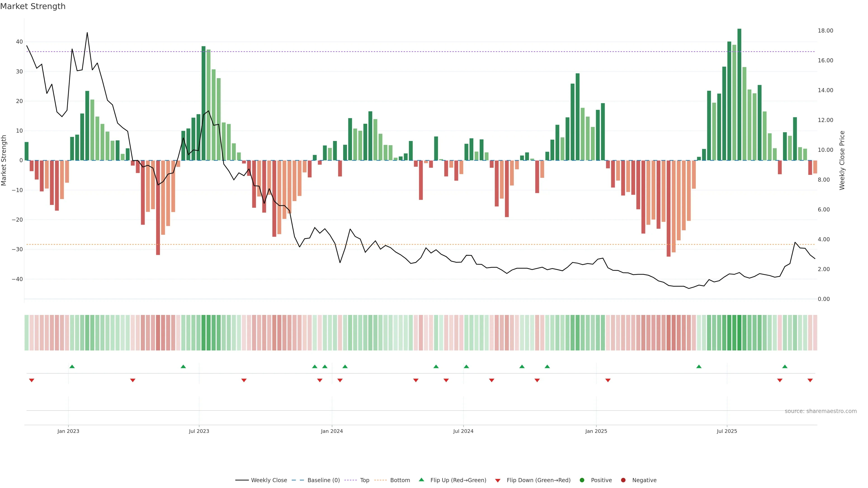The height and width of the screenshot is (488, 868).
Task: Click Flip Up green triangle legend icon
Action: 421,480
